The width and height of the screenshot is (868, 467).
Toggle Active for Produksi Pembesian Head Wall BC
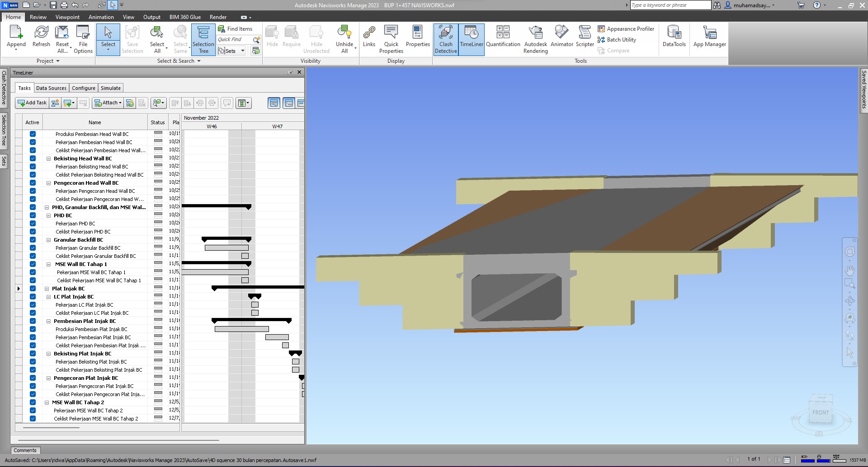point(33,134)
